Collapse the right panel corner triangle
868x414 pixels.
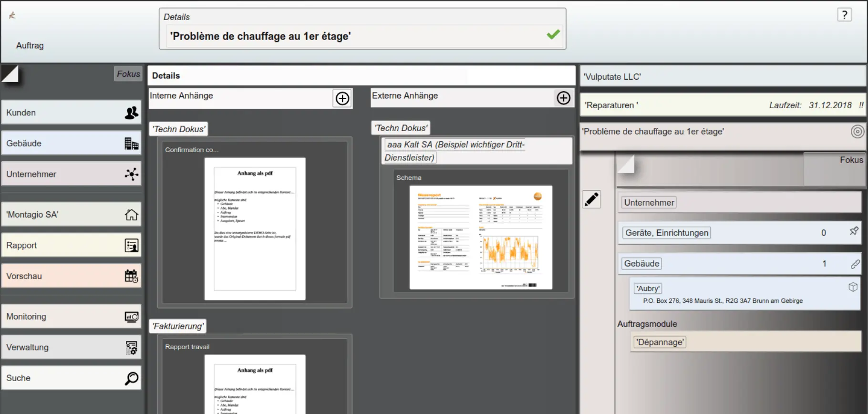tap(625, 164)
